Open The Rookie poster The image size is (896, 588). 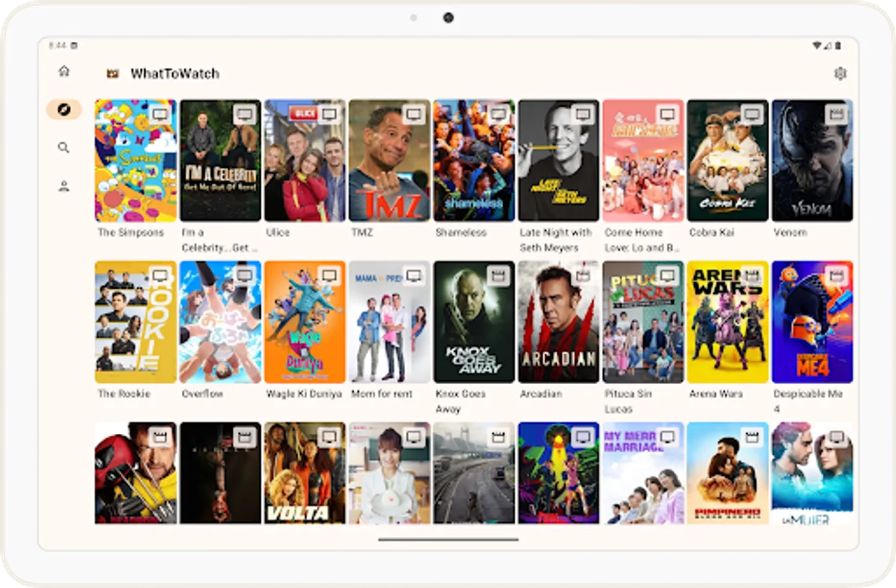pos(136,322)
